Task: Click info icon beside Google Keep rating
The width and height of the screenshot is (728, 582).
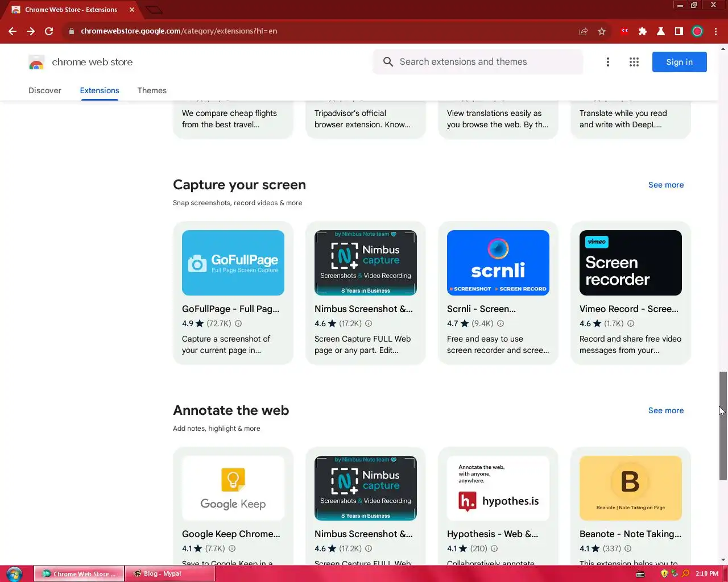Action: tap(232, 548)
